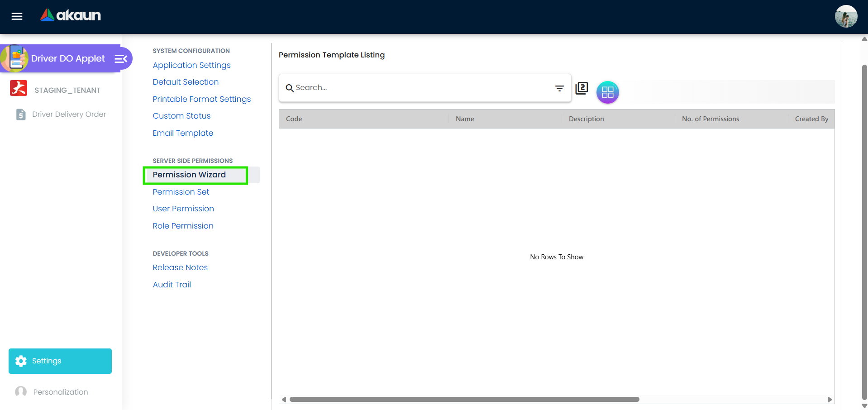Collapse the applet sidebar panel
This screenshot has height=410, width=868.
120,58
